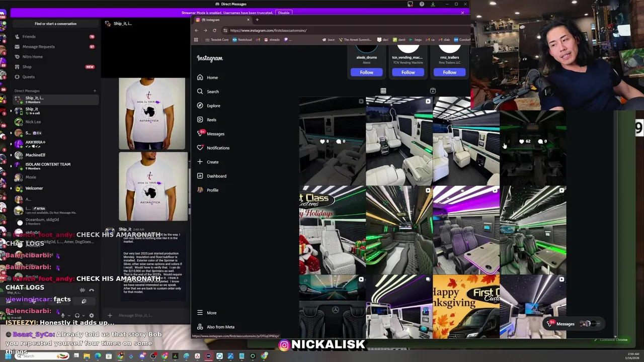The image size is (644, 362).
Task: Open Discord help question-mark icon
Action: (422, 4)
